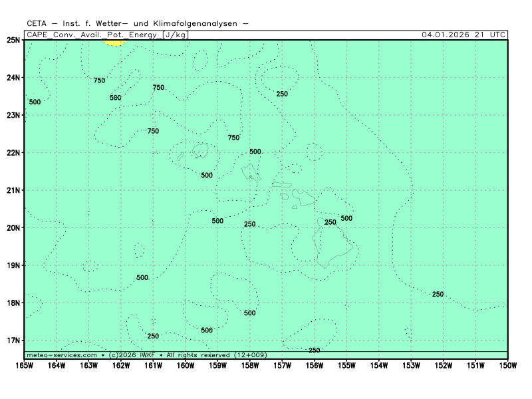The height and width of the screenshot is (399, 532).
Task: Click the 500 label northeast of Big Island
Action: coord(346,218)
